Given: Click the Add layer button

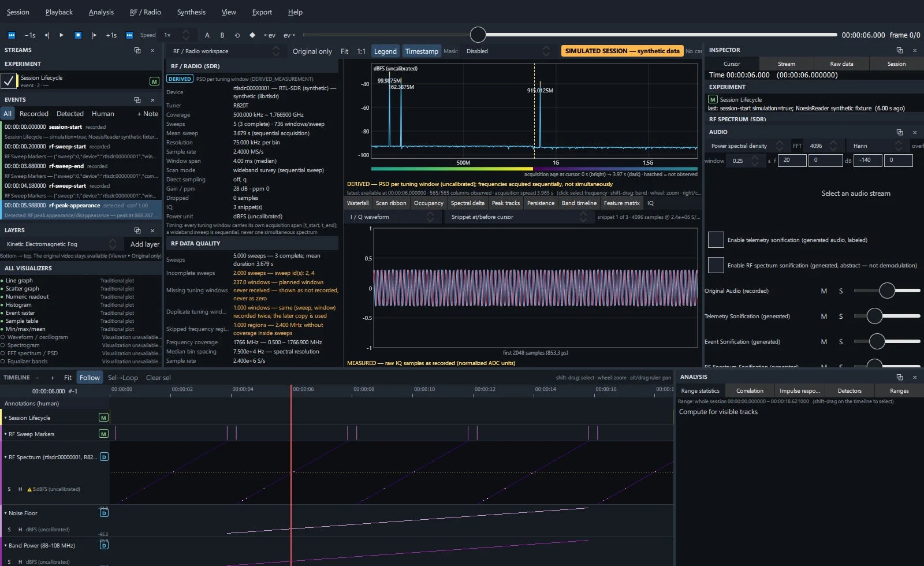Looking at the screenshot, I should [144, 244].
